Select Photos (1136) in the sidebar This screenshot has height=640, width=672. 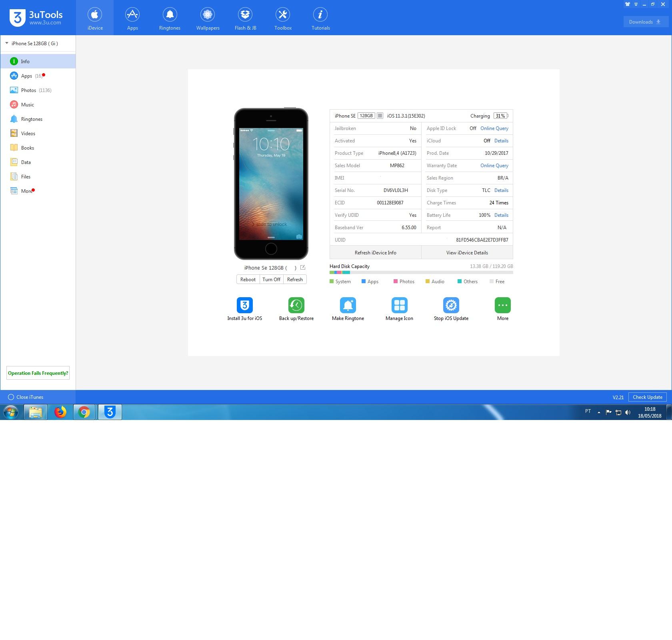[38, 90]
